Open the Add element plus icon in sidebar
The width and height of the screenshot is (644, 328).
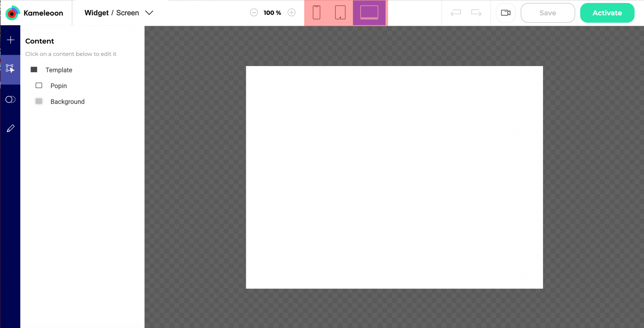coord(10,40)
